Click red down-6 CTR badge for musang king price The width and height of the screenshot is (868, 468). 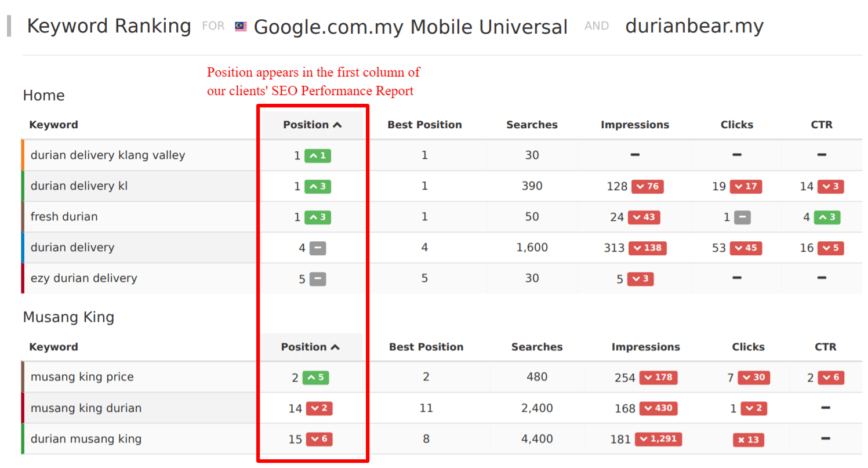tap(831, 378)
